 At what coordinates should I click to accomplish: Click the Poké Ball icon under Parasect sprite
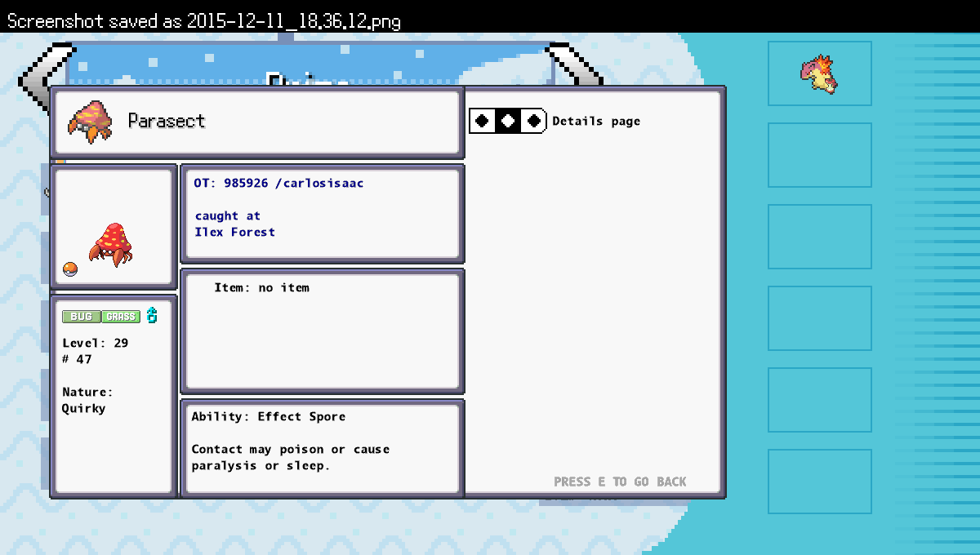[x=70, y=269]
